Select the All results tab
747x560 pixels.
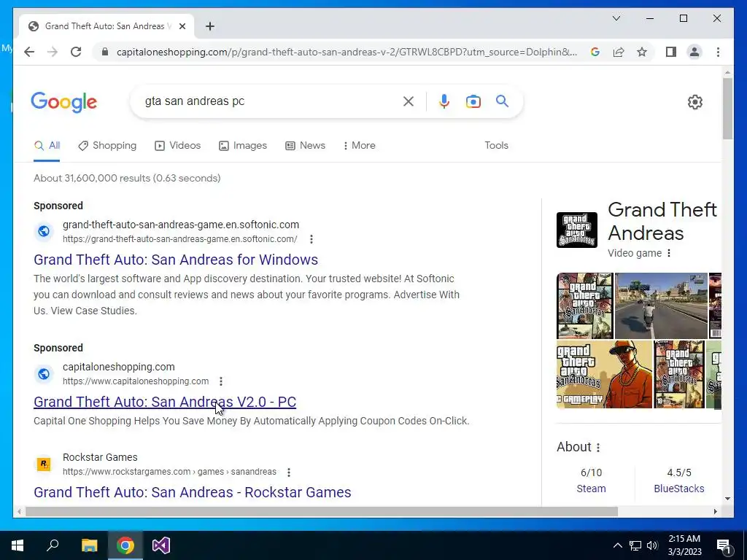click(47, 145)
